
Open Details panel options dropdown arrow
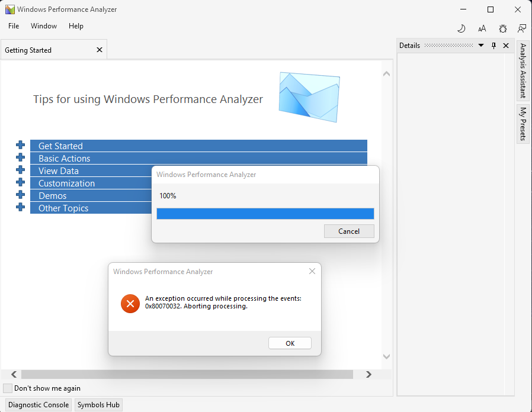(x=481, y=46)
